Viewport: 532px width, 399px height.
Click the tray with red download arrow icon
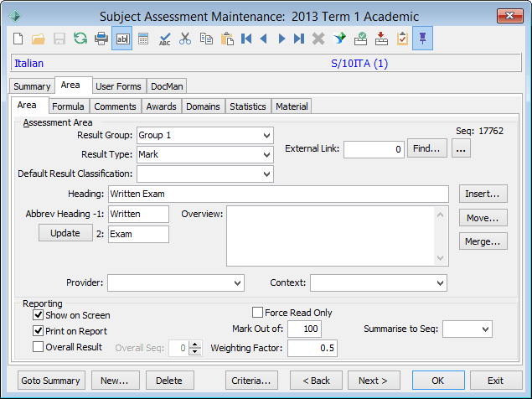click(x=381, y=39)
